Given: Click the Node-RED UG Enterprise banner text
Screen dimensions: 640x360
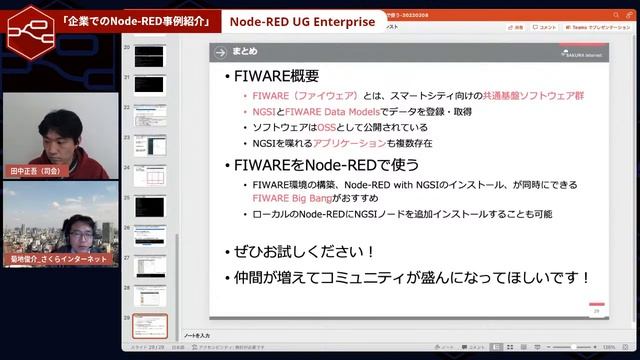Looking at the screenshot, I should click(x=302, y=22).
